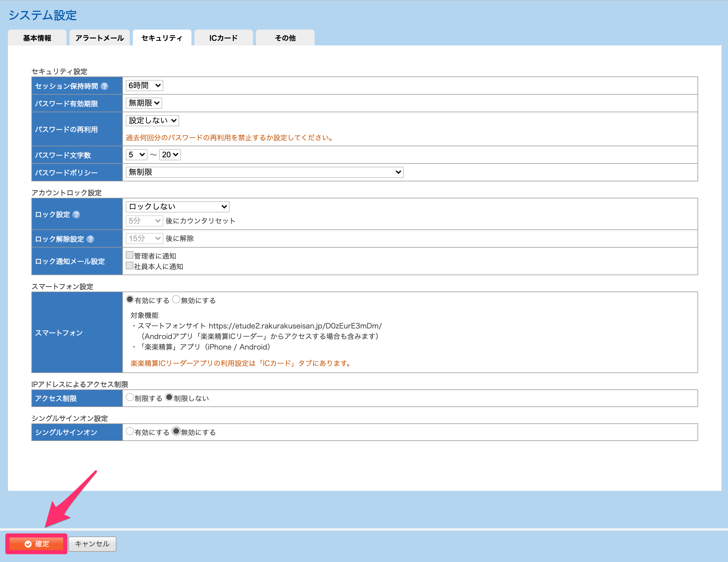The height and width of the screenshot is (562, 728).
Task: Open maximum password length dropdown showing 20
Action: 170,155
